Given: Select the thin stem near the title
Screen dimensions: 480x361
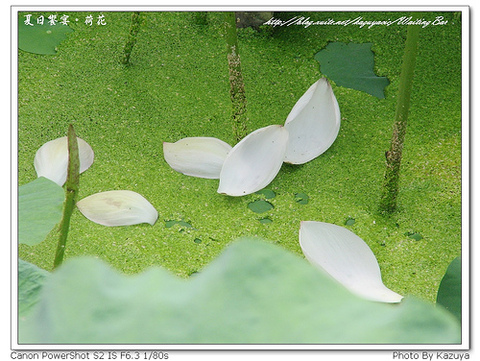Looking at the screenshot, I should coord(132,38).
